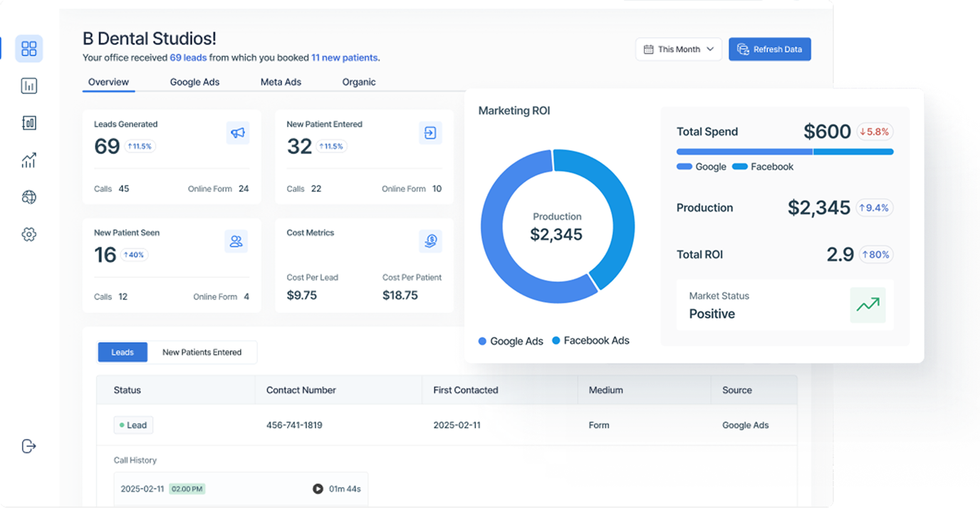Click the Contact Number column header
Image resolution: width=980 pixels, height=515 pixels.
[x=301, y=390]
